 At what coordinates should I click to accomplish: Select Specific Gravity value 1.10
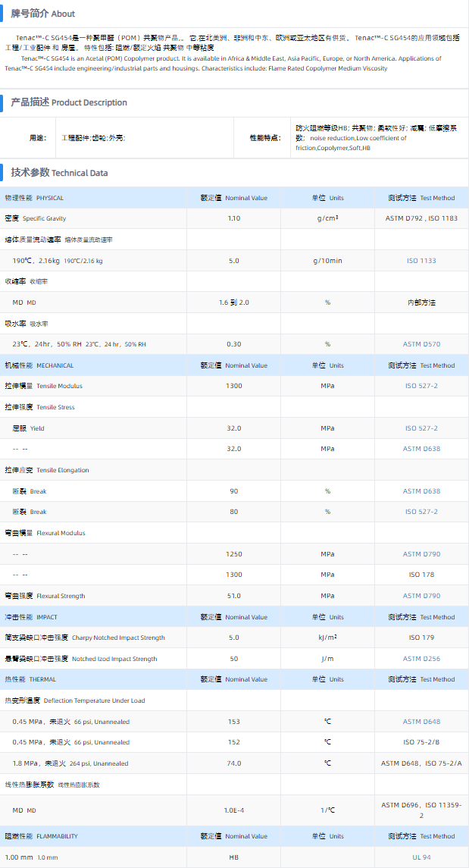[x=234, y=218]
